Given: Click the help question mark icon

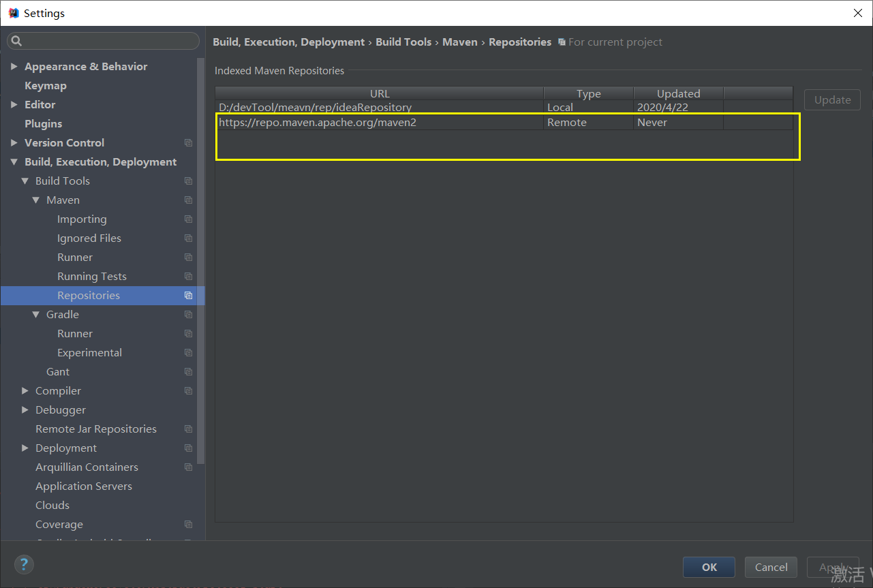Looking at the screenshot, I should tap(24, 564).
